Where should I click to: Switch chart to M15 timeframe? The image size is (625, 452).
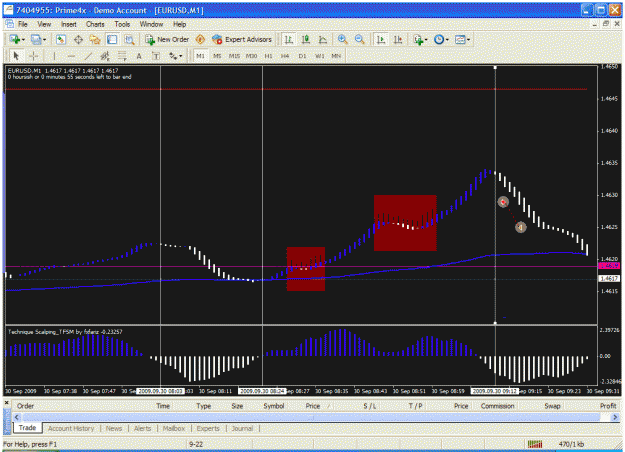click(x=234, y=56)
